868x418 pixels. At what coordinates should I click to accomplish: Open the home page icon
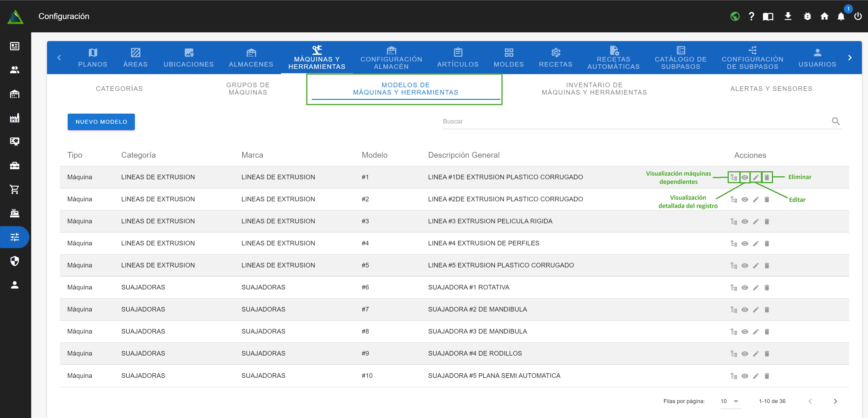[824, 16]
